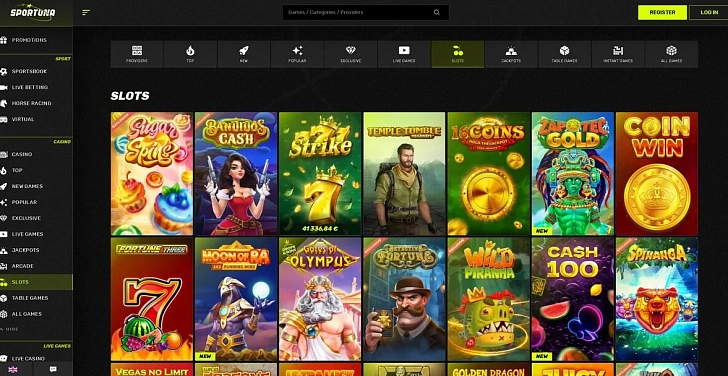Collapse sidebar casino list with Hide
This screenshot has width=728, height=376.
[10, 329]
